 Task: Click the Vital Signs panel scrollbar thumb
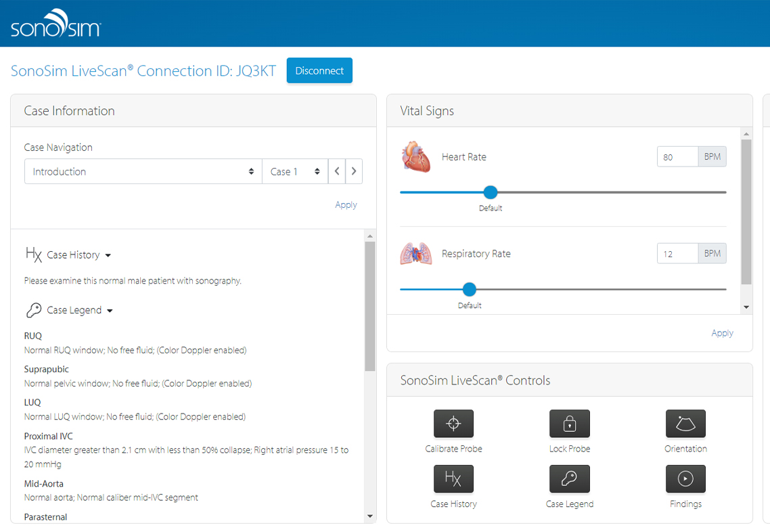(746, 212)
